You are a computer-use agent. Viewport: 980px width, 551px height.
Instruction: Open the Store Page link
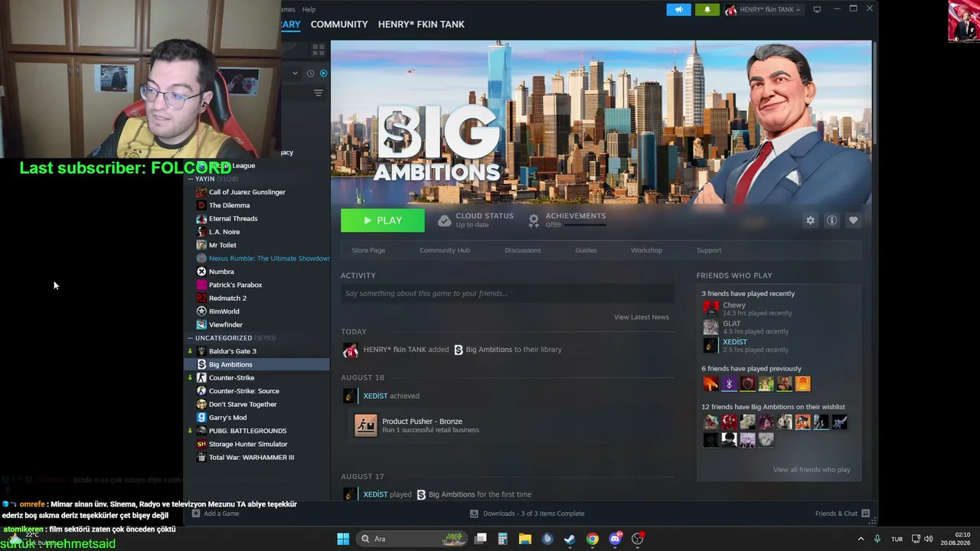[x=368, y=250]
